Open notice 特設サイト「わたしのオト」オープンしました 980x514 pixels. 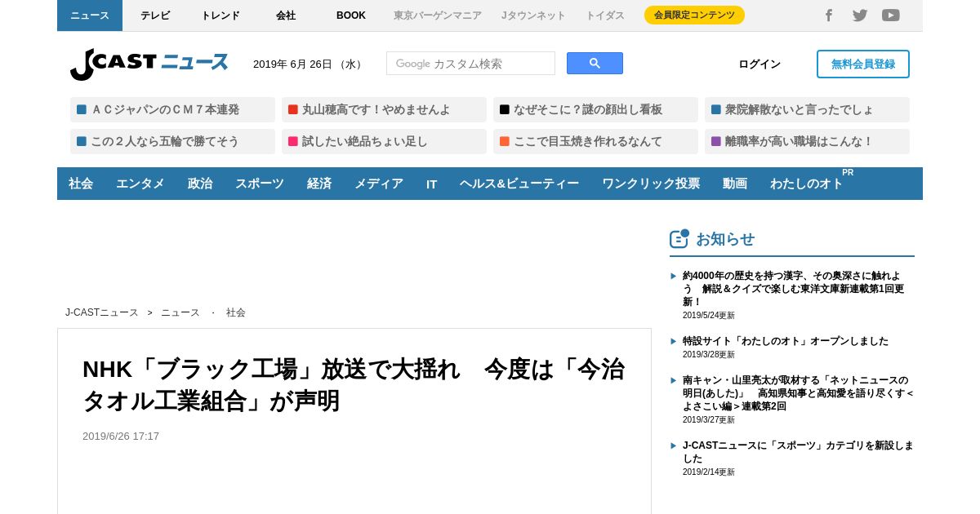786,341
